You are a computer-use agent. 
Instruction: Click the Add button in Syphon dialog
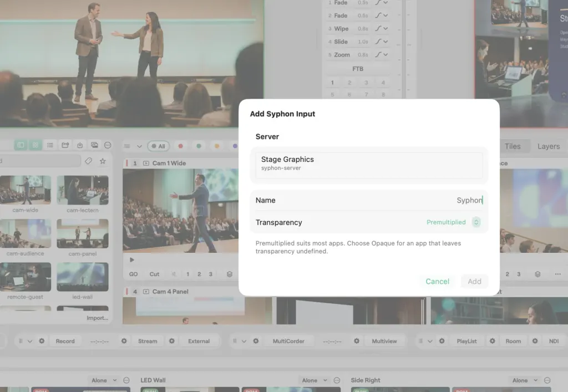pyautogui.click(x=474, y=281)
